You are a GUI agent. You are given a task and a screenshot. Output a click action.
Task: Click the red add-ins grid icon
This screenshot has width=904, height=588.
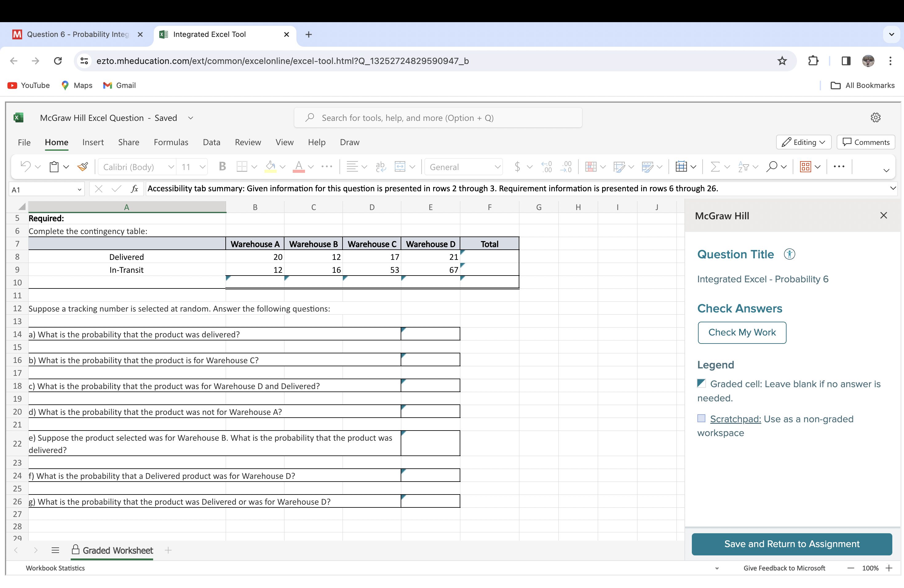pyautogui.click(x=806, y=167)
